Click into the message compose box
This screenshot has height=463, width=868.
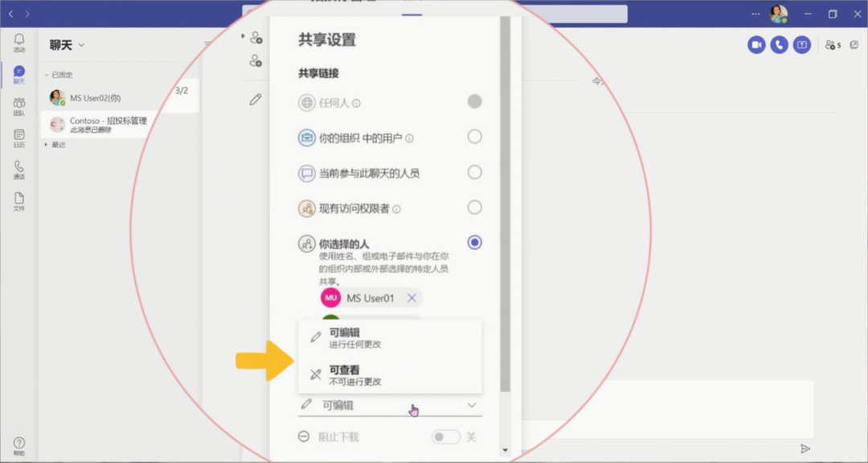click(667, 410)
